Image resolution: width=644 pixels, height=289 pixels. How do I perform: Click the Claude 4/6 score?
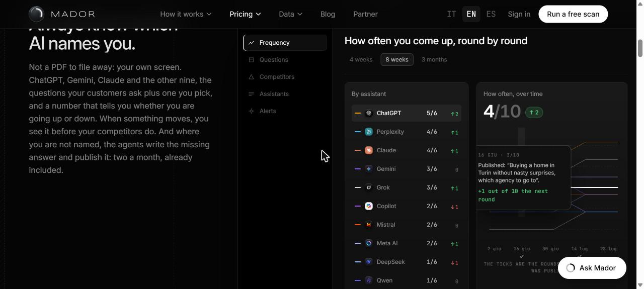point(432,150)
